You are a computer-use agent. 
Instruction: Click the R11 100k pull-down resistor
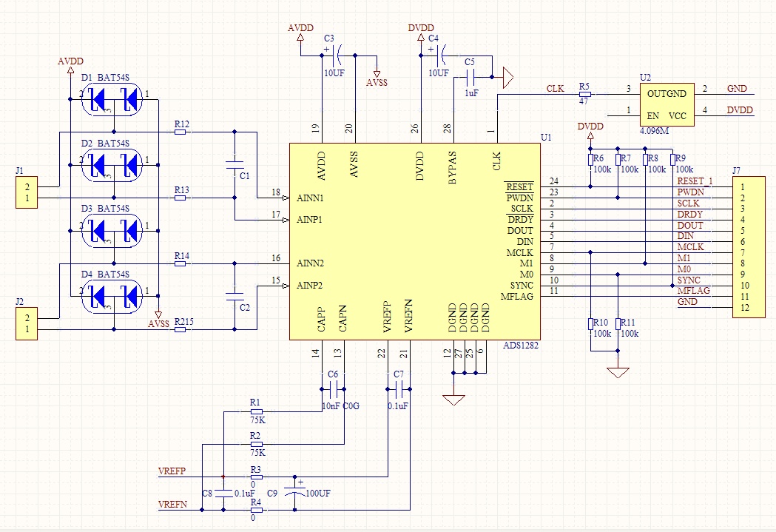click(618, 323)
